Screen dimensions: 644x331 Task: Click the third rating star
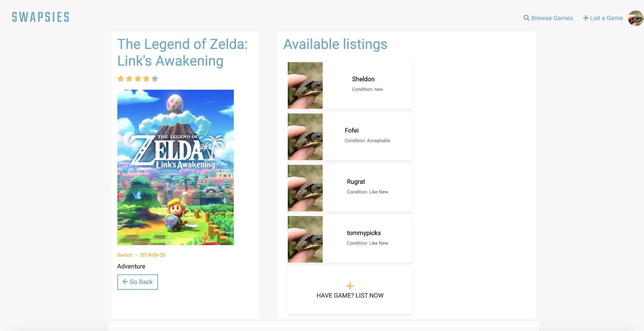[x=138, y=79]
